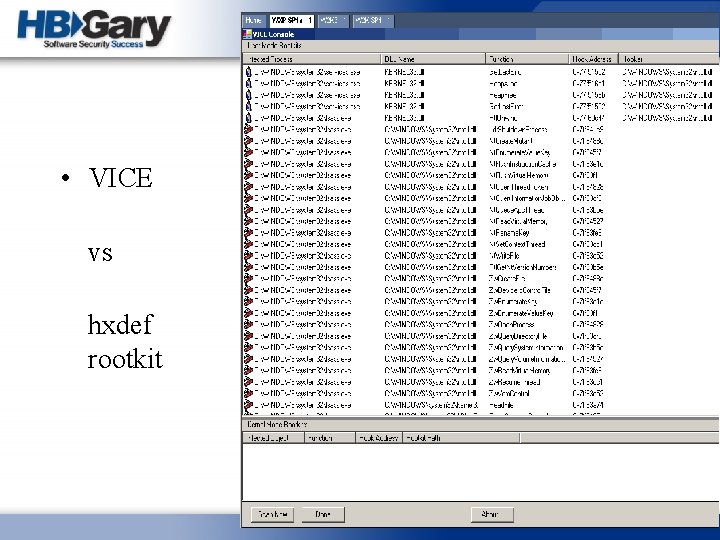
Task: Select the NtEnumerateValueKey function entry
Action: pyautogui.click(x=519, y=152)
